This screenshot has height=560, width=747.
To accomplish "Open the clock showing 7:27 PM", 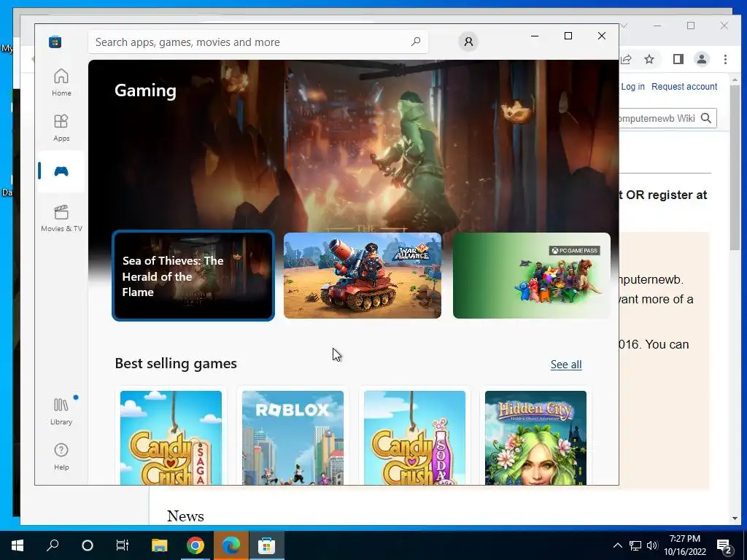I will point(685,545).
